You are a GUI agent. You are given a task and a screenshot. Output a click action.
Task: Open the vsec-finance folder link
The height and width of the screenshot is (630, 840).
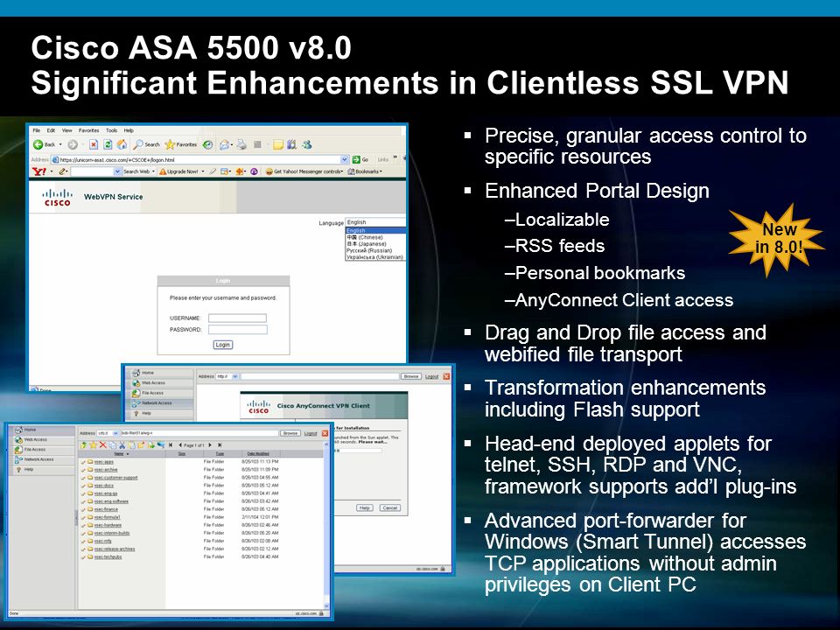pyautogui.click(x=106, y=509)
